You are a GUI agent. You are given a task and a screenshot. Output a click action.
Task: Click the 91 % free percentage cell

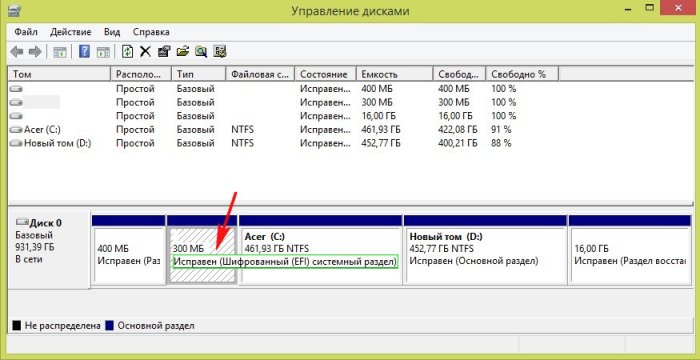(x=501, y=130)
